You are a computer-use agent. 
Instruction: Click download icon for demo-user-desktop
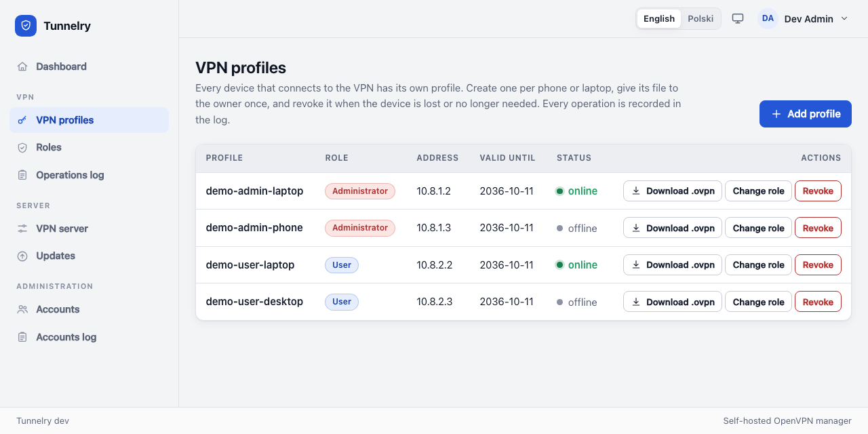[x=636, y=302]
